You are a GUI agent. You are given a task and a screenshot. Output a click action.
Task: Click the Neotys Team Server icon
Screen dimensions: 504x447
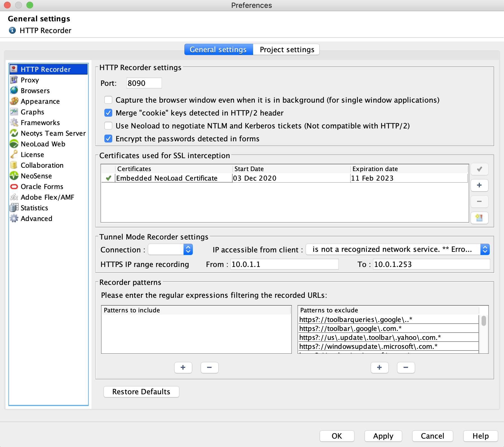tap(14, 133)
